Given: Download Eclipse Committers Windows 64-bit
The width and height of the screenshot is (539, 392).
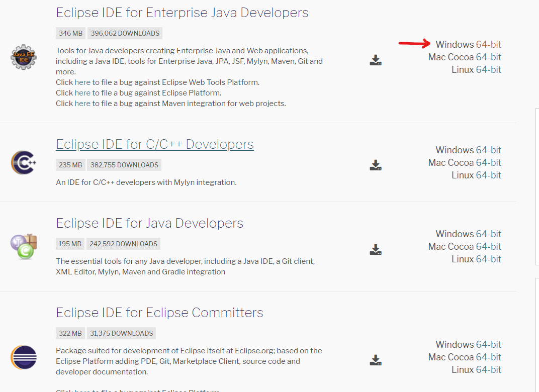Looking at the screenshot, I should [489, 345].
